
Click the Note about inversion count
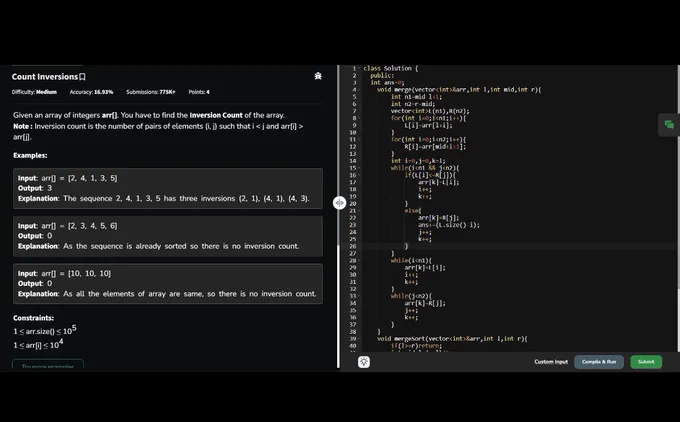(x=158, y=131)
